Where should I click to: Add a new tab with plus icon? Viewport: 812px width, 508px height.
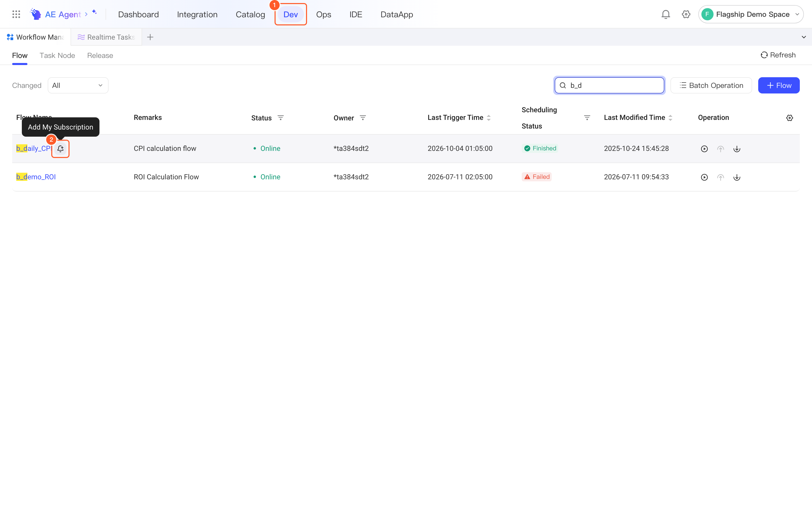150,37
